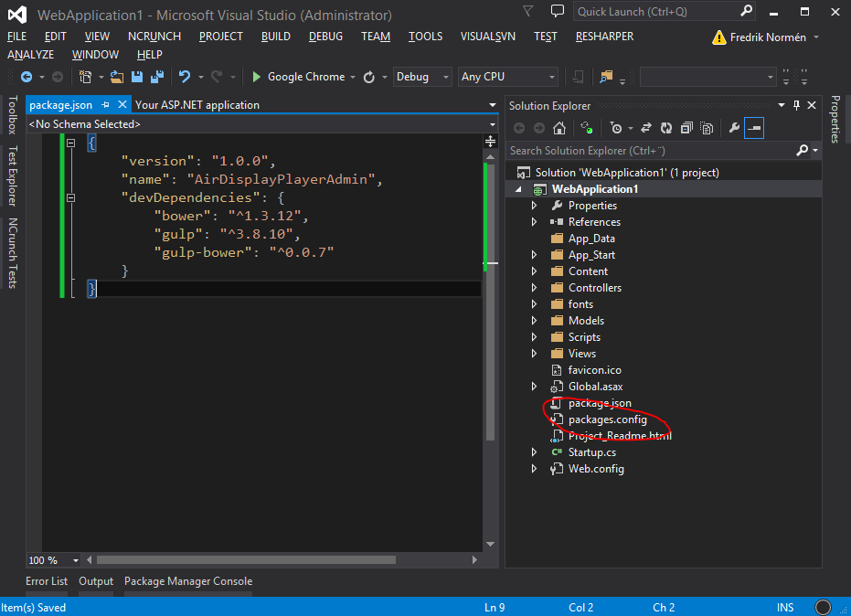
Task: Click Sync with Active Document icon
Action: (x=646, y=128)
